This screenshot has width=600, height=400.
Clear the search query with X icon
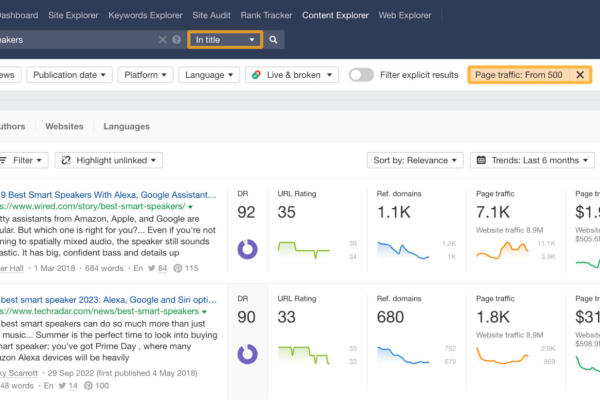pos(163,39)
